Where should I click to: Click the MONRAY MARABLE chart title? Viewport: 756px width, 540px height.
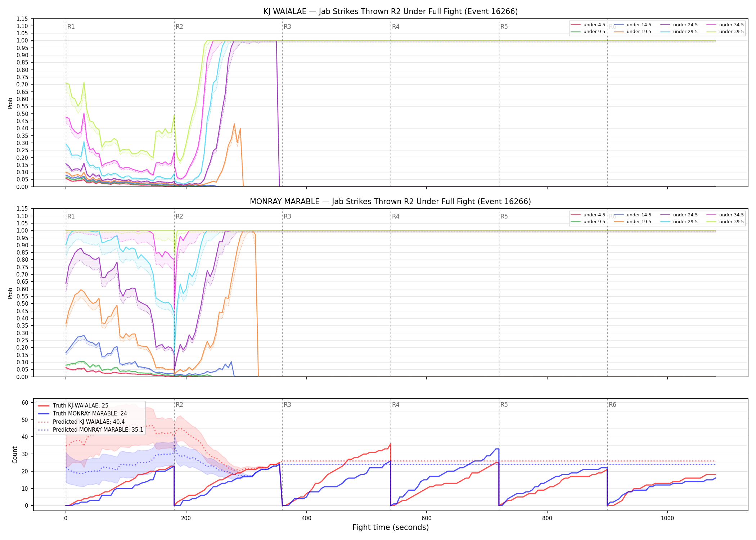point(391,202)
